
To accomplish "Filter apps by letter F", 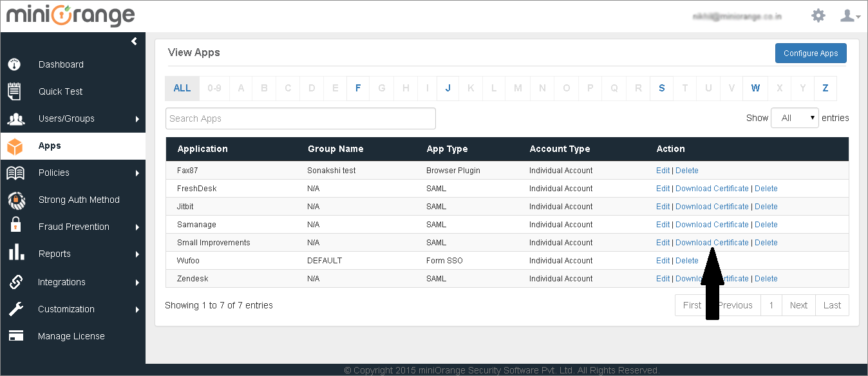I will click(x=358, y=88).
